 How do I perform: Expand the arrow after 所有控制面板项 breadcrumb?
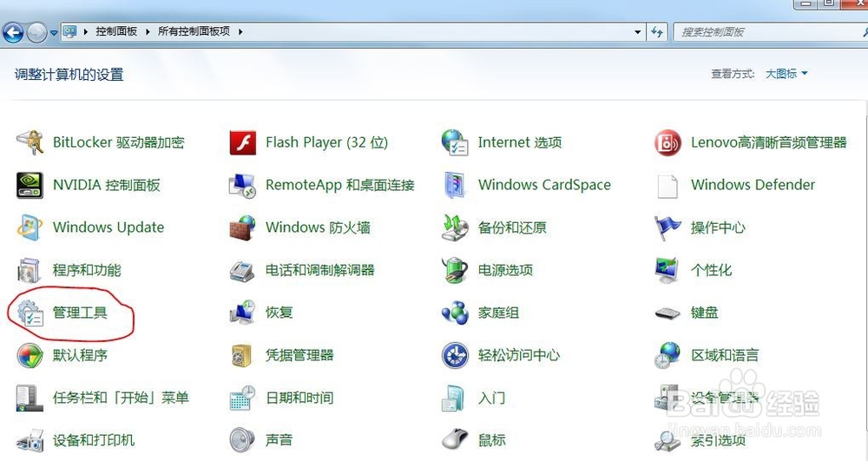(x=240, y=31)
